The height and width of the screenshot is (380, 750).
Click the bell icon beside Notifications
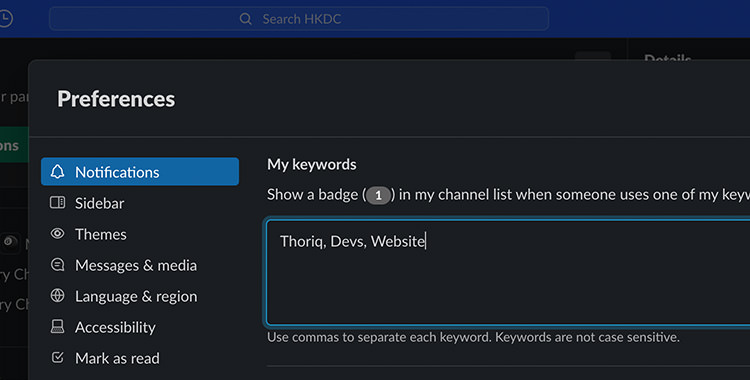pos(57,172)
